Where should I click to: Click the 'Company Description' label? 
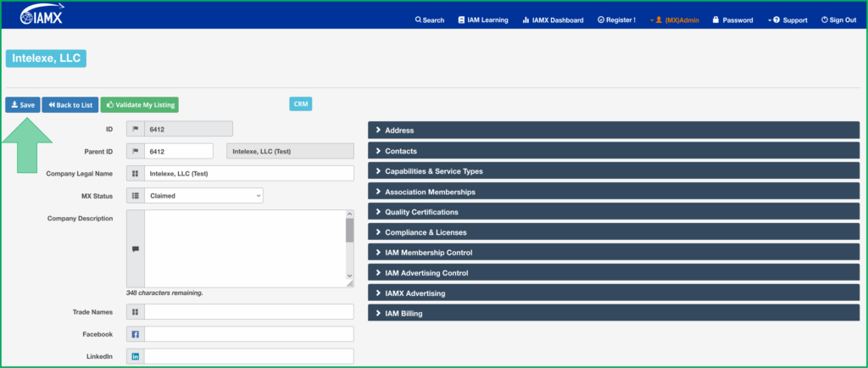(81, 218)
